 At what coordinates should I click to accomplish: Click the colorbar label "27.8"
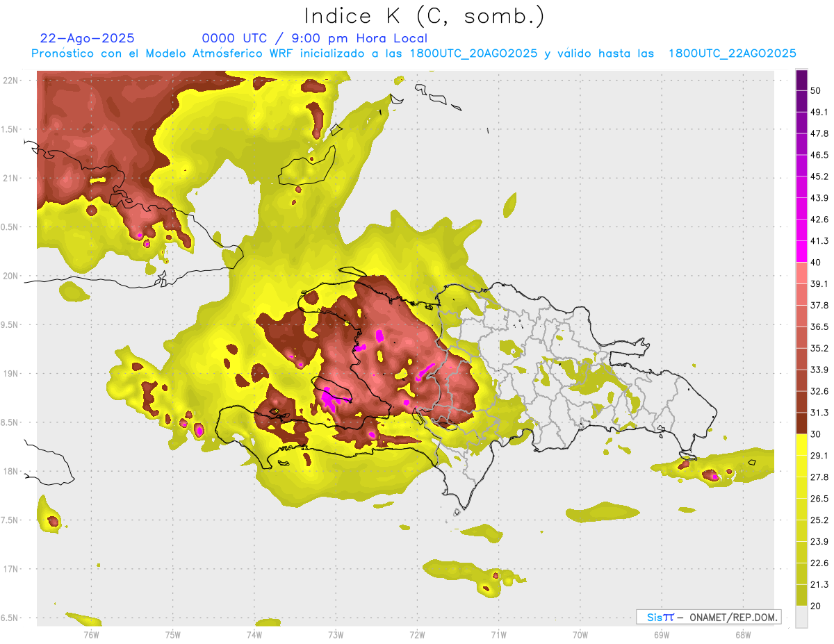tap(820, 478)
